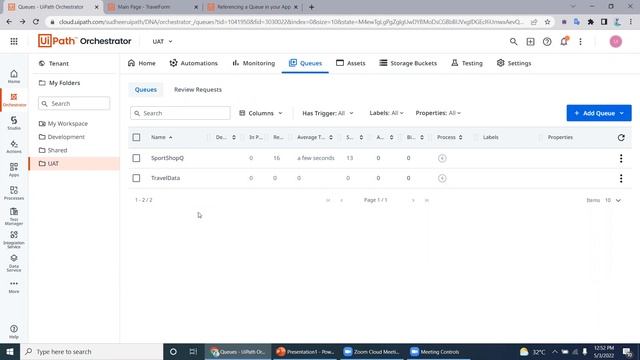Open Windows Start menu
This screenshot has height=360, width=640.
point(10,352)
